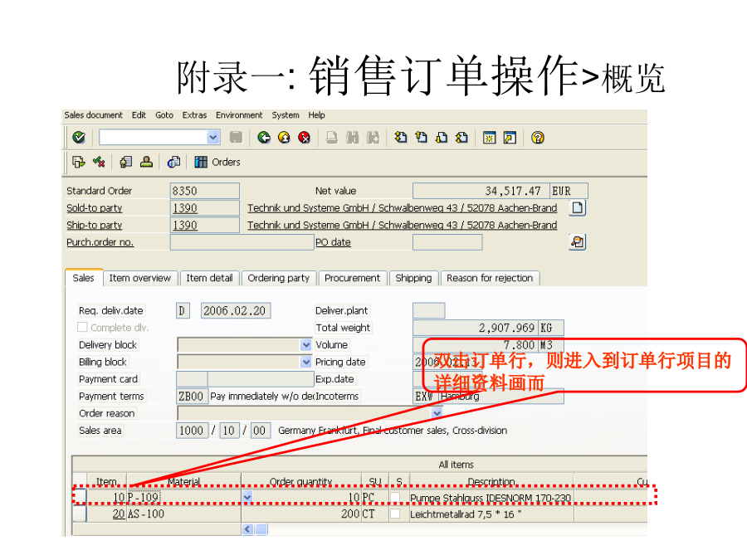Click the Payment terms field ZB00
This screenshot has height=560, width=747.
pos(192,397)
